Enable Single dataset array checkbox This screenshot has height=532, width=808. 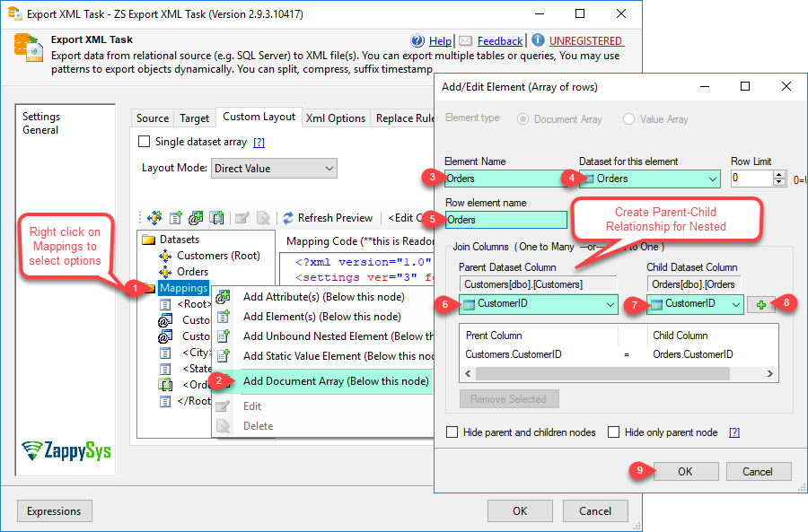pos(145,141)
